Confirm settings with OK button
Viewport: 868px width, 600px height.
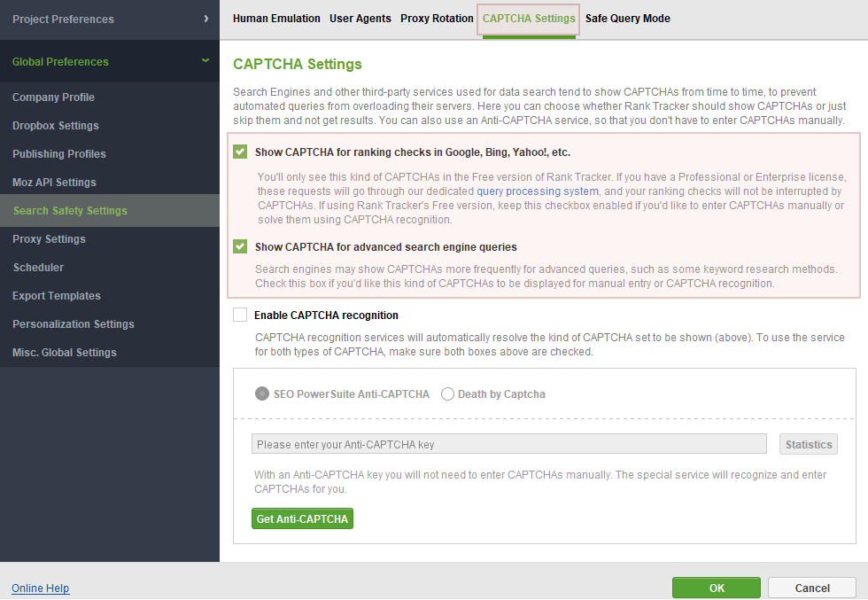[717, 588]
